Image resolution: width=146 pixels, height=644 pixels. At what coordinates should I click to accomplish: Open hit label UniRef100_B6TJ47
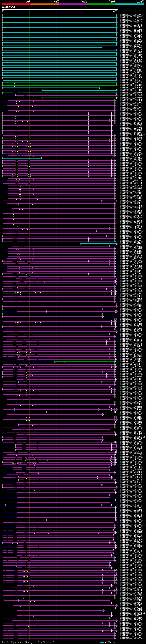pyautogui.click(x=131, y=50)
